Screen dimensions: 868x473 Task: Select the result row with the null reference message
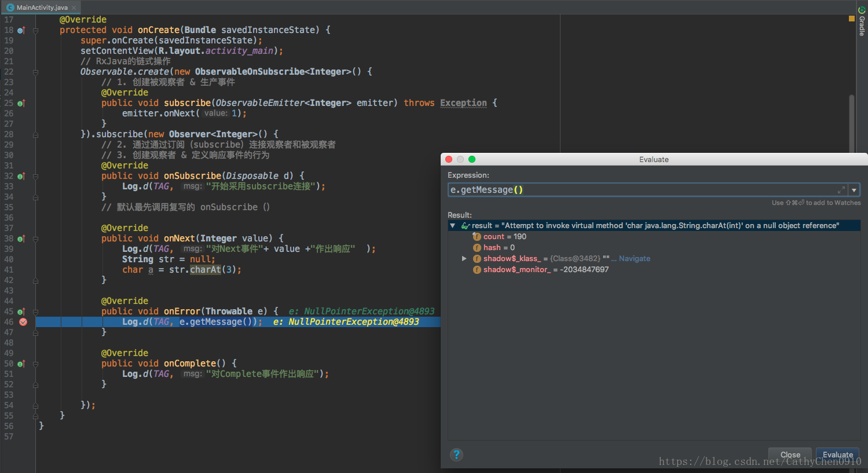pyautogui.click(x=654, y=226)
